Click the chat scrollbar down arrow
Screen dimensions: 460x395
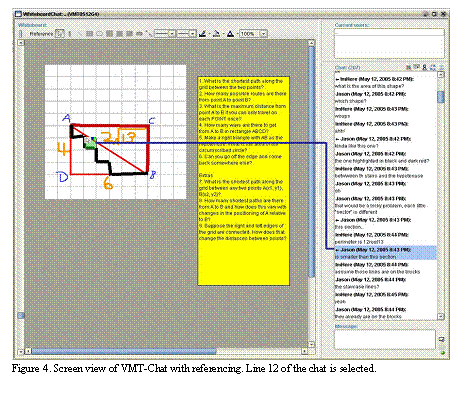click(441, 316)
